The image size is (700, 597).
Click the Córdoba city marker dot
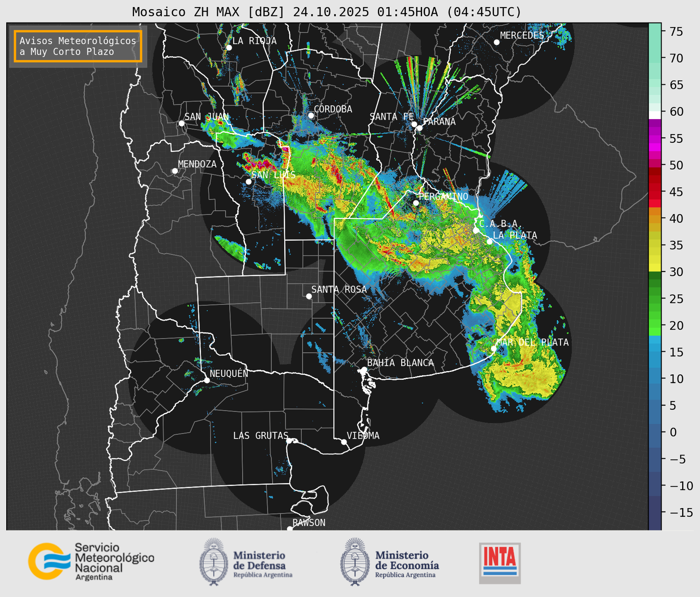[311, 115]
